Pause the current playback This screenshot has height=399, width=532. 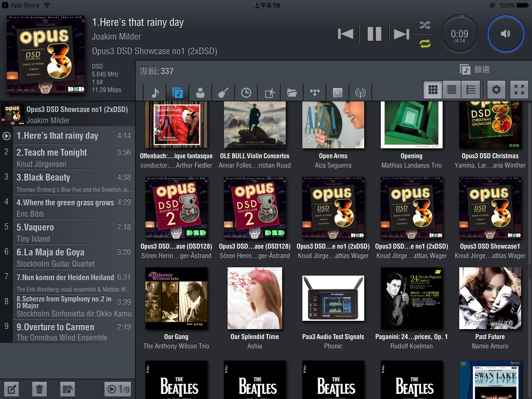(x=374, y=34)
